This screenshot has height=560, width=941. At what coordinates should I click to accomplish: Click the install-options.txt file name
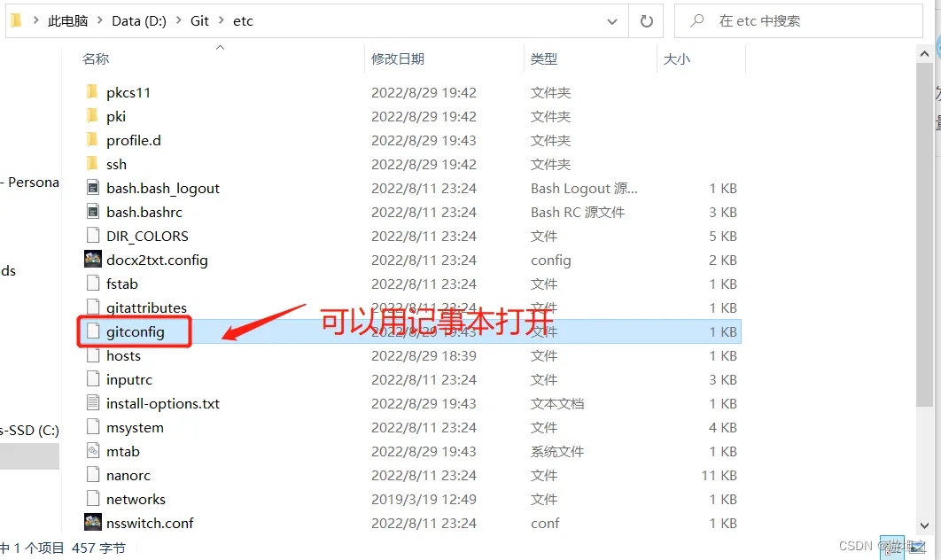click(163, 403)
